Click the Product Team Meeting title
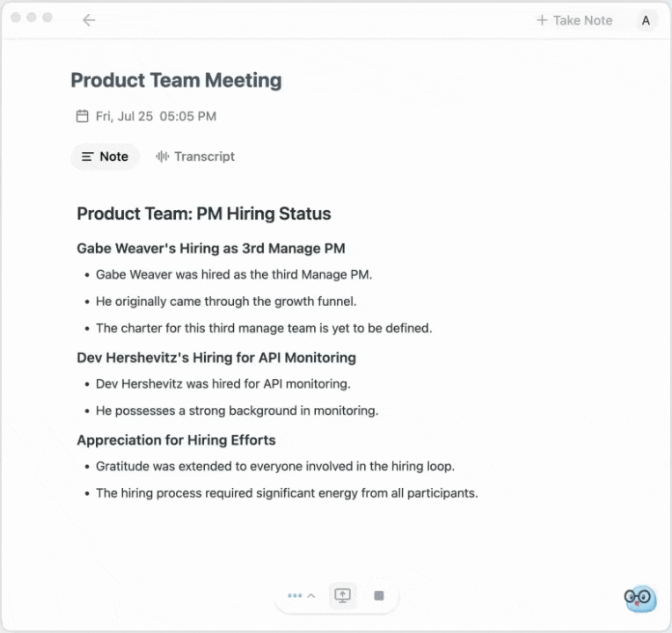Image resolution: width=672 pixels, height=633 pixels. 176,81
